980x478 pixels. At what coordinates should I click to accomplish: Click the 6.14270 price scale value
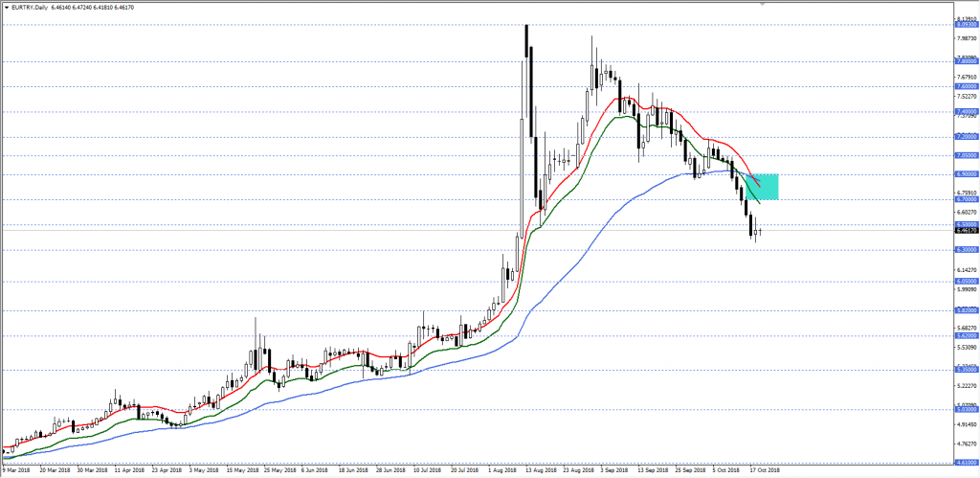pyautogui.click(x=967, y=270)
